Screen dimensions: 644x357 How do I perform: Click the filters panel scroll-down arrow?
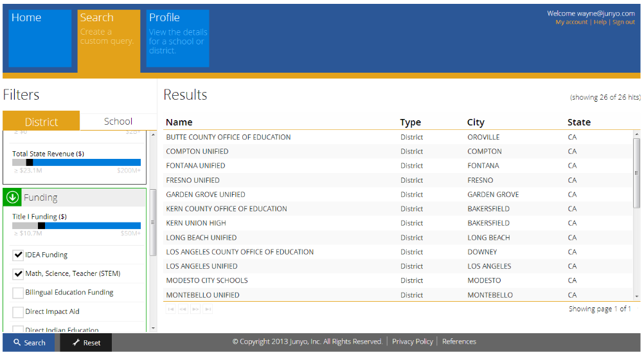tap(153, 328)
